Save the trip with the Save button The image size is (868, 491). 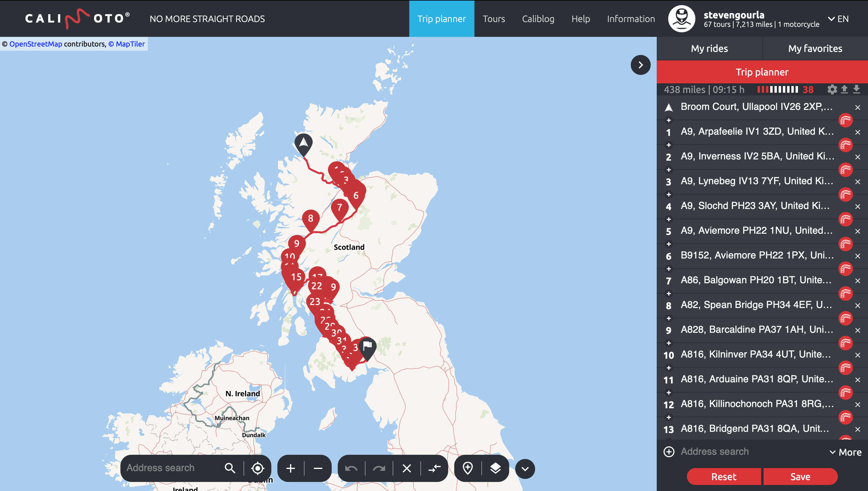tap(801, 477)
